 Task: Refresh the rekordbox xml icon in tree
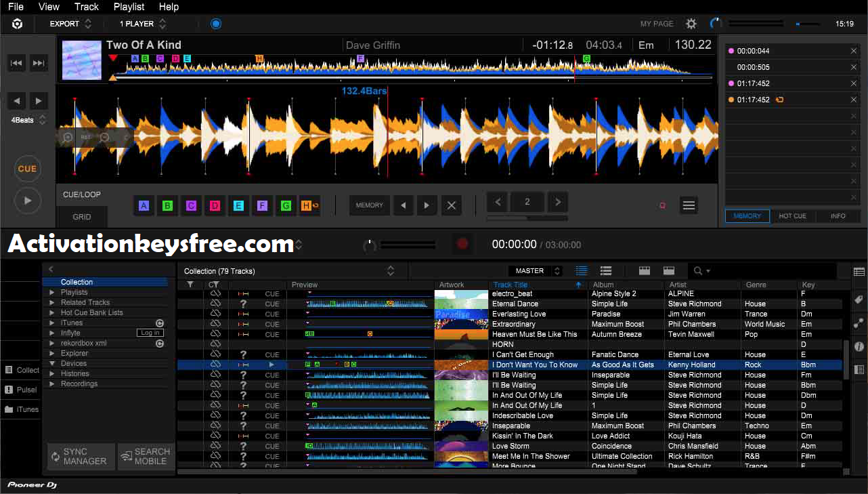point(160,344)
